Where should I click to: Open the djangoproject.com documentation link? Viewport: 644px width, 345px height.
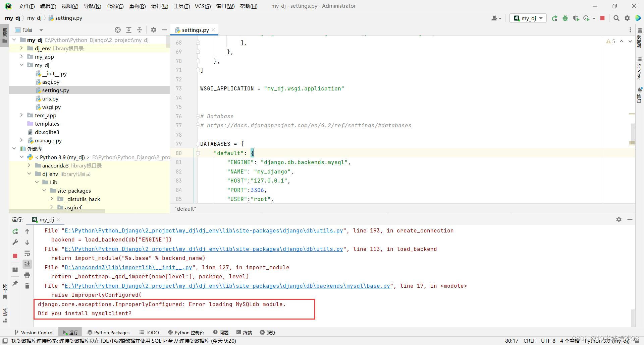click(x=309, y=125)
